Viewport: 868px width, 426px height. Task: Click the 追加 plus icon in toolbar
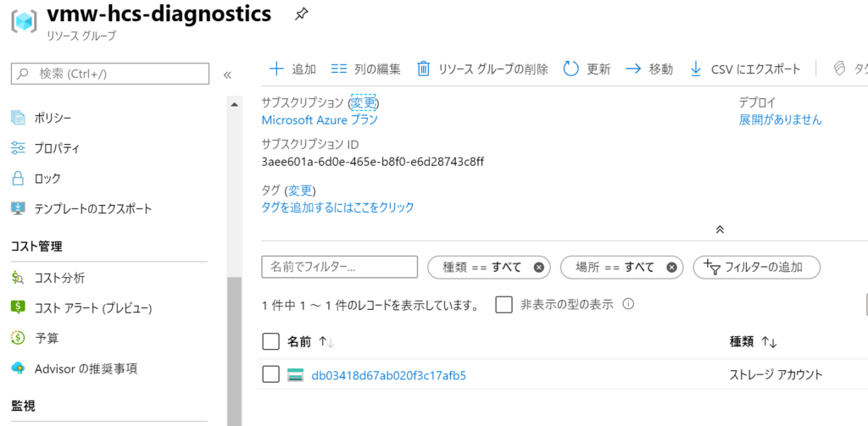pos(275,69)
